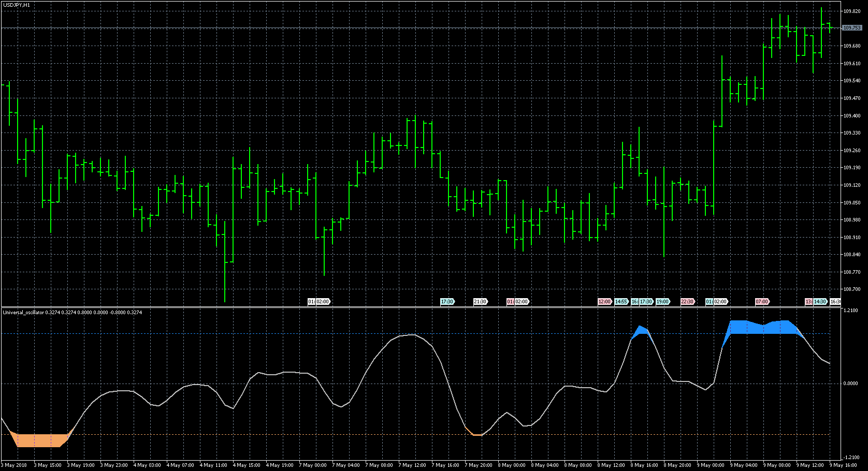Open the blue 14:30 event flag
The image size is (868, 471).
point(820,302)
